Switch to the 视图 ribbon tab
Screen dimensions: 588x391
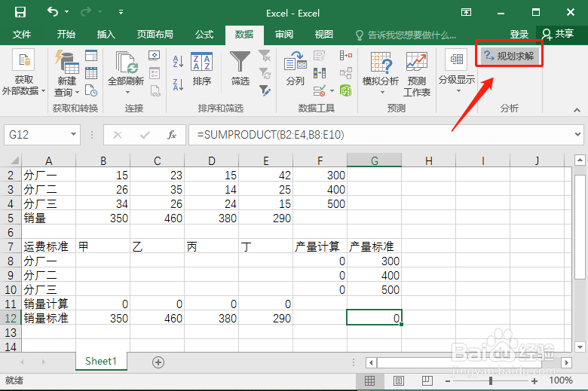point(324,35)
